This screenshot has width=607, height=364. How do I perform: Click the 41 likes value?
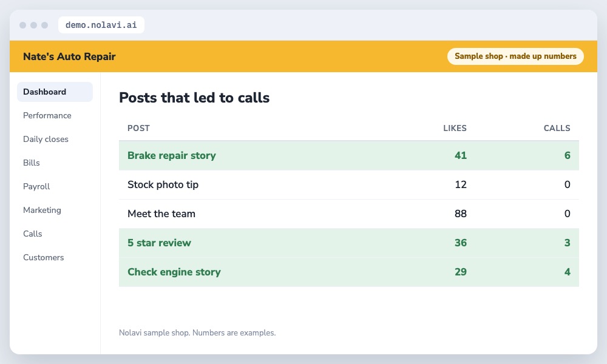[x=461, y=155]
